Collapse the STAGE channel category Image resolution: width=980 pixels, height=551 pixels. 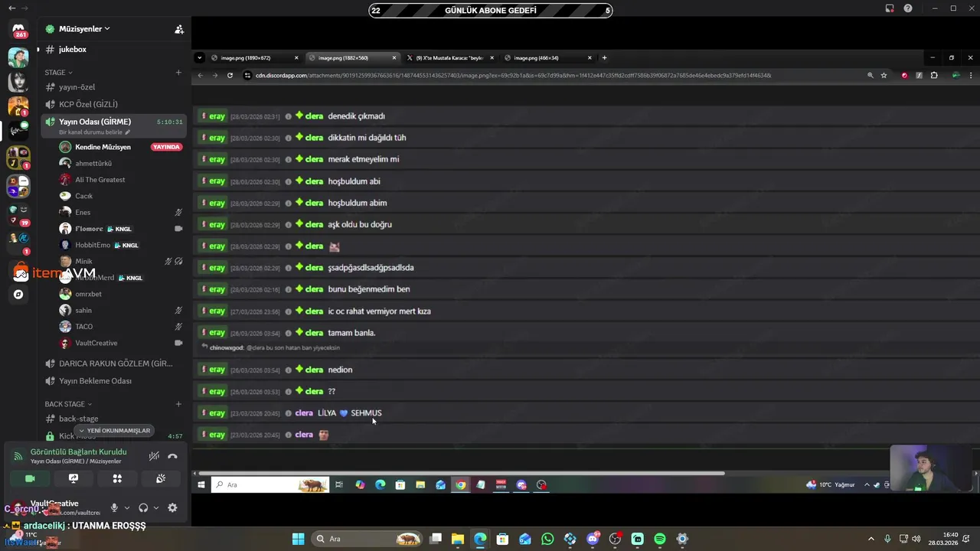pos(59,73)
